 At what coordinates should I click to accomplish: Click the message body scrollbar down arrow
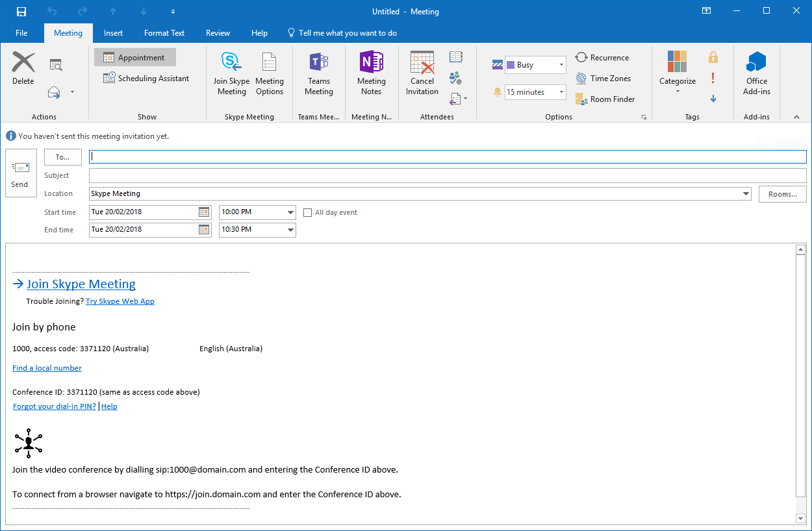point(801,518)
